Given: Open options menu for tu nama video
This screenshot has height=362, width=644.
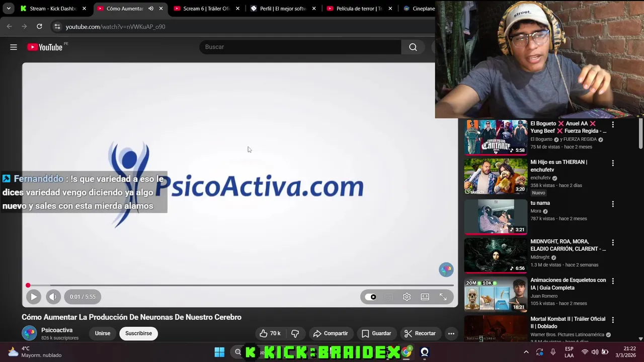Looking at the screenshot, I should [x=613, y=204].
